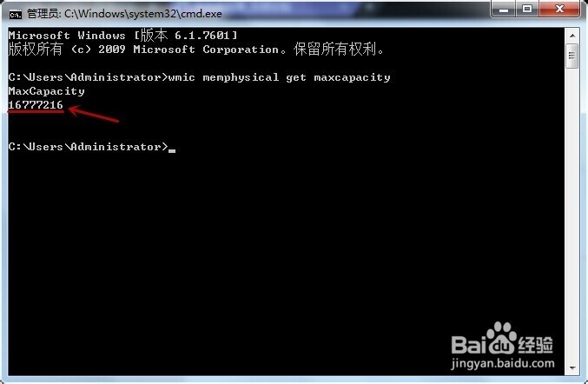This screenshot has height=384, width=588.
Task: Click the vertical scrollbar thumb
Action: point(571,56)
